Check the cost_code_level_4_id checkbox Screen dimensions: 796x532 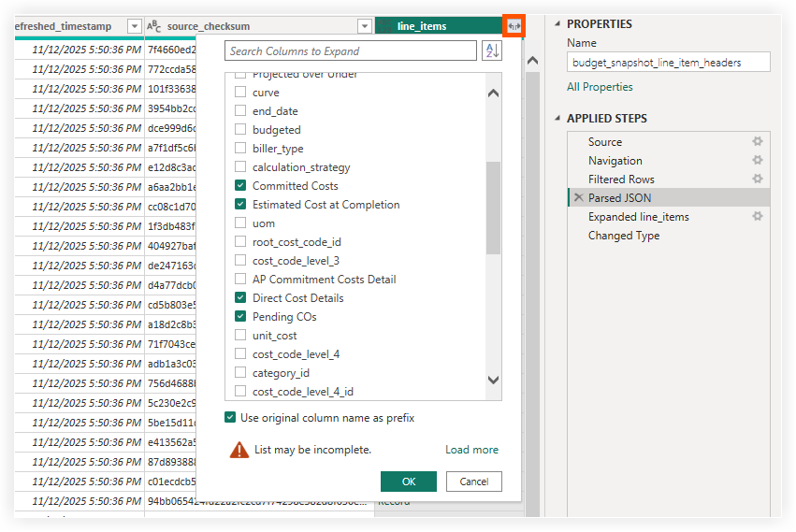click(x=240, y=392)
